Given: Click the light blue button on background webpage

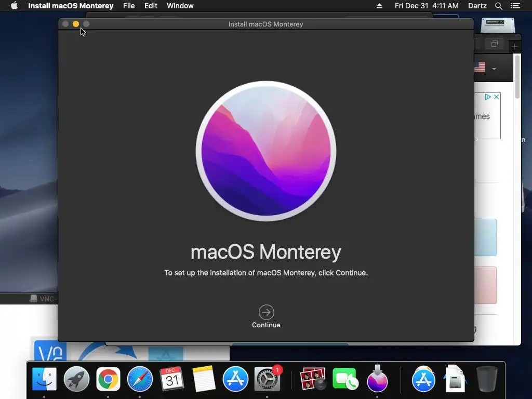Looking at the screenshot, I should (x=485, y=237).
